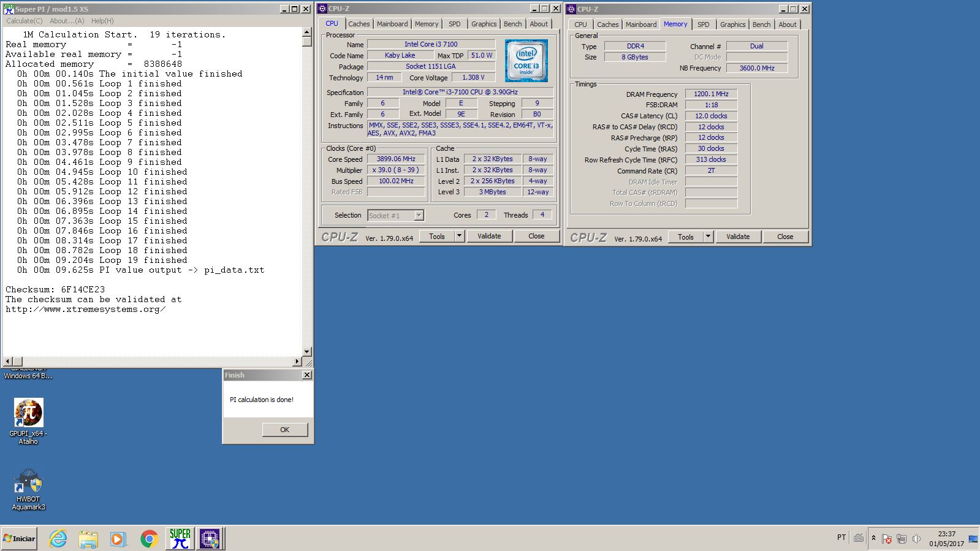The height and width of the screenshot is (551, 980).
Task: Open the GPUPI_x64 desktop shortcut
Action: (x=28, y=421)
